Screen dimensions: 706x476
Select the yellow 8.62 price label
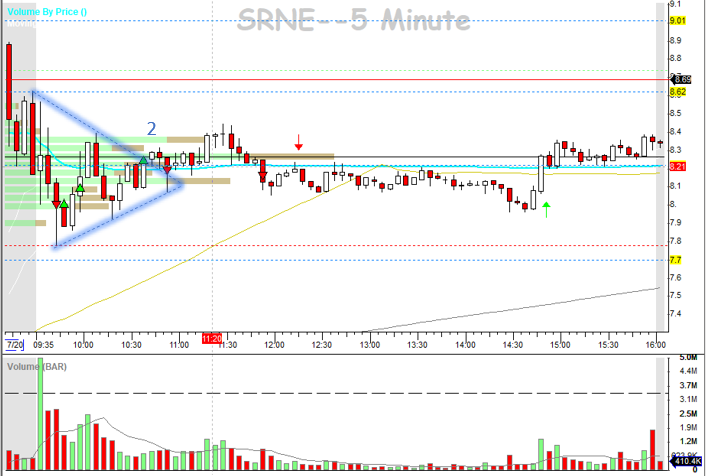coord(677,92)
